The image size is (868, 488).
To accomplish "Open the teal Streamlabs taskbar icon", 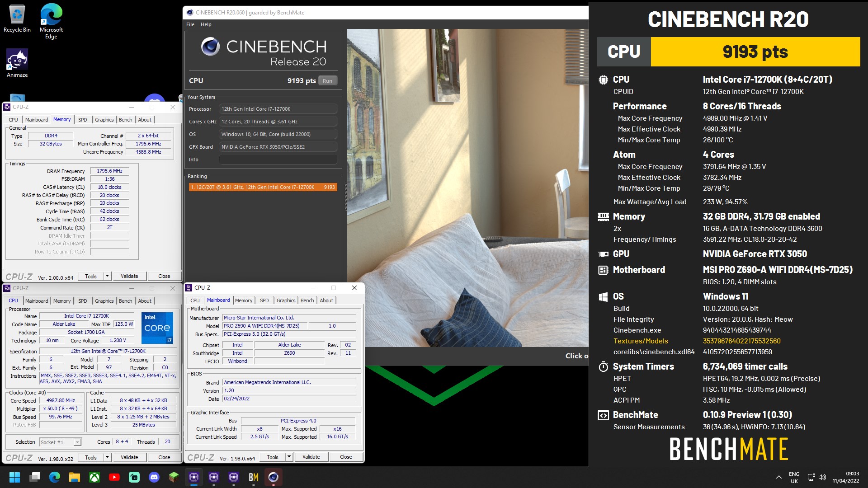I will [x=134, y=477].
